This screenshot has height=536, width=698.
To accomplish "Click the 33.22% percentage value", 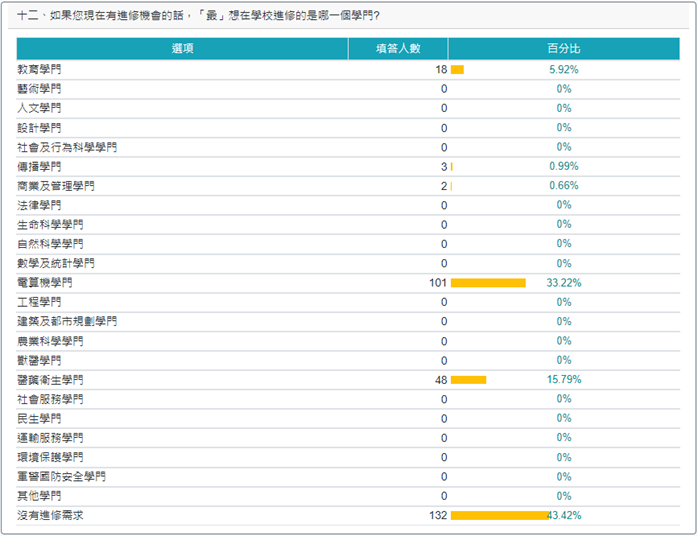I will coord(564,283).
